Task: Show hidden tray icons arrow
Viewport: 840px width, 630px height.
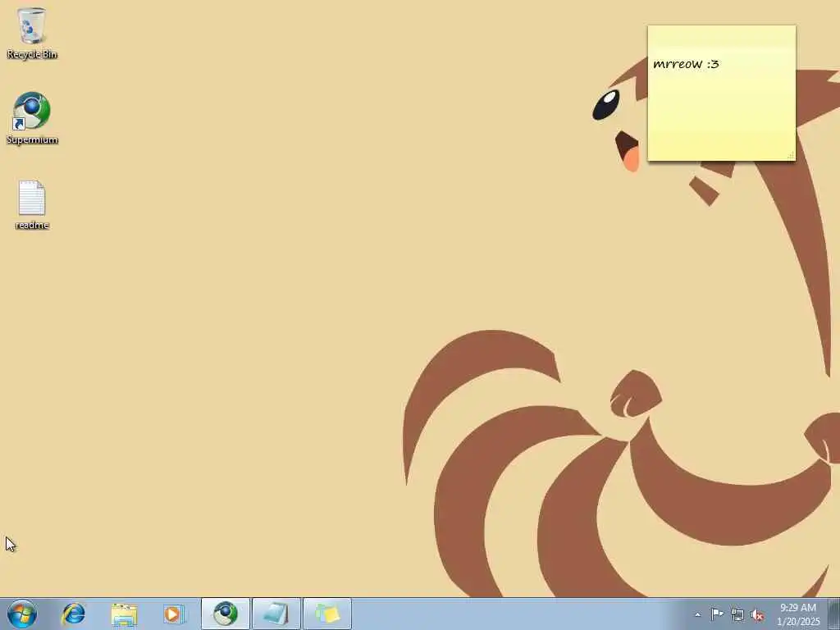Action: click(x=697, y=615)
